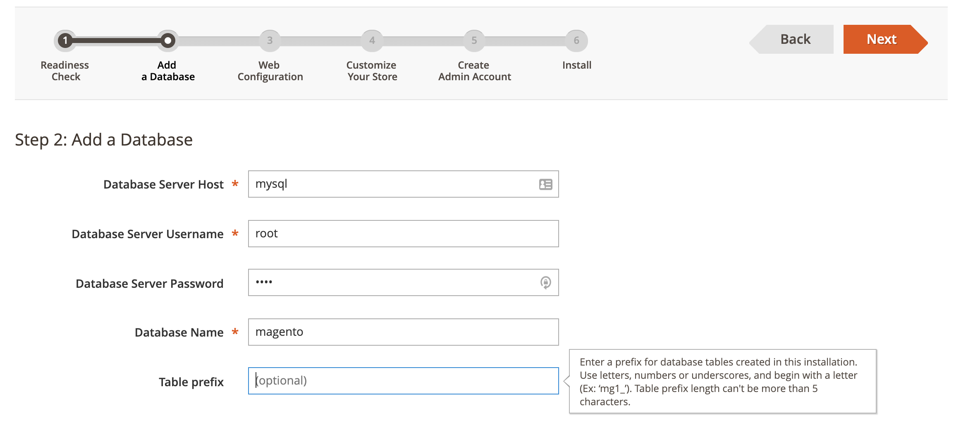Select the step 2 Add a Database marker
Viewport: 980px width, 435px height.
(167, 41)
